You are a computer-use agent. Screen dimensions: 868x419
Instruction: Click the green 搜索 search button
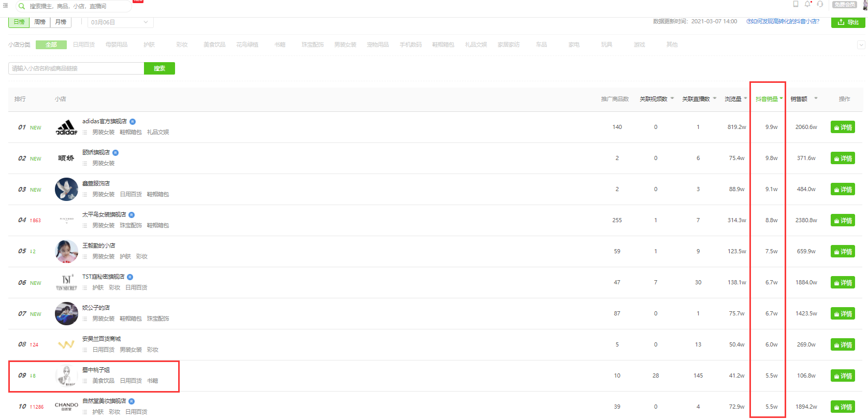click(160, 68)
